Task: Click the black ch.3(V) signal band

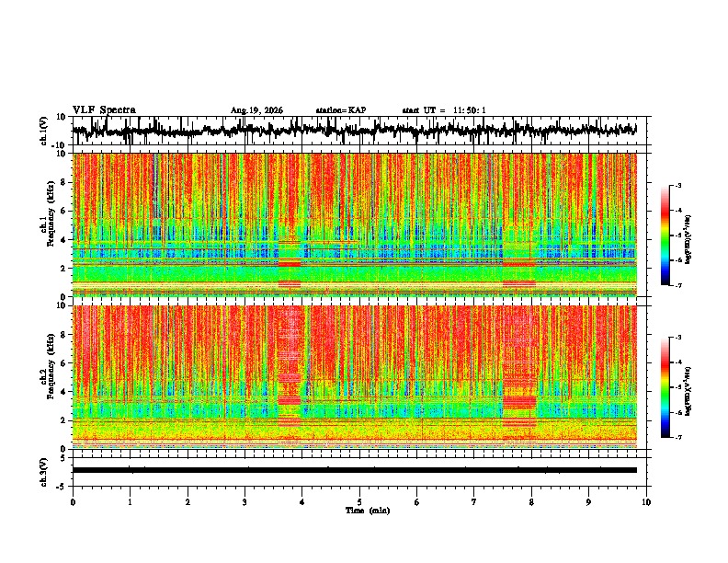Action: (x=354, y=470)
